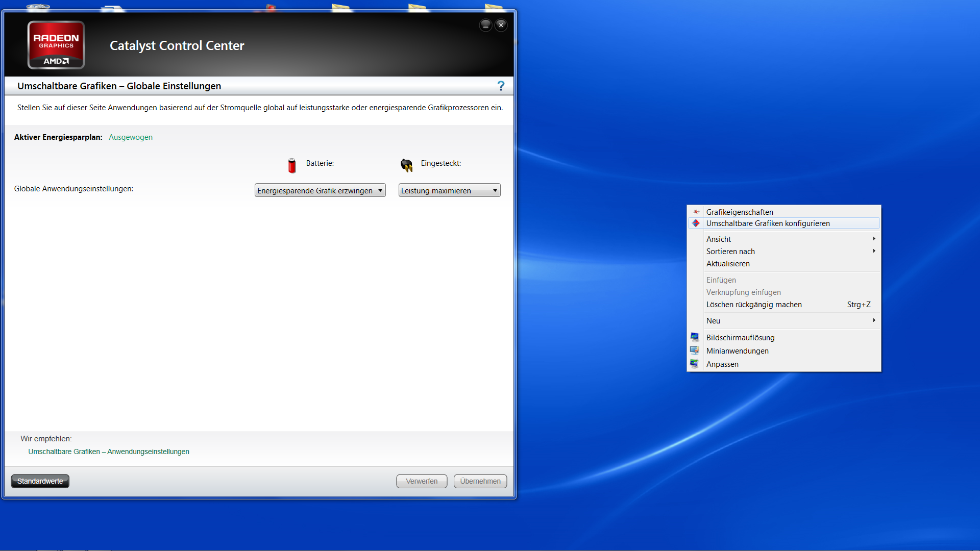
Task: Open Umschaltbare Grafiken – Anwendungseinstellungen link
Action: pyautogui.click(x=109, y=452)
